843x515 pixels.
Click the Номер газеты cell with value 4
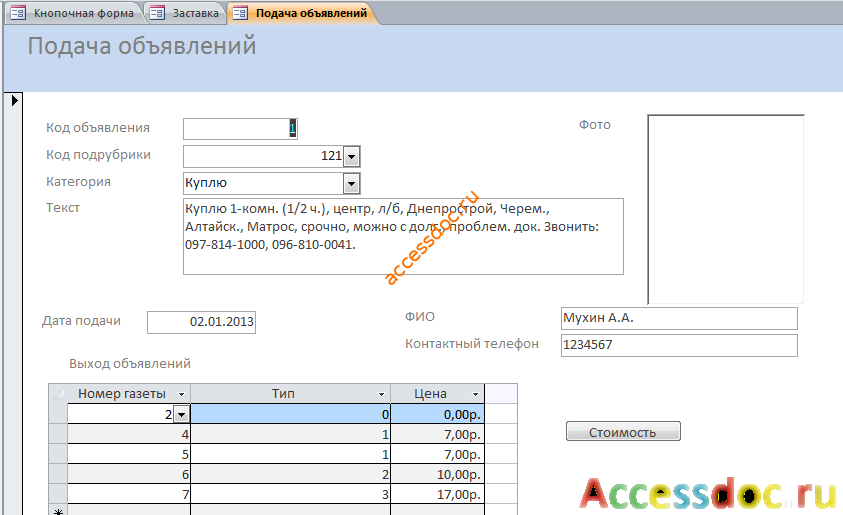tap(129, 434)
